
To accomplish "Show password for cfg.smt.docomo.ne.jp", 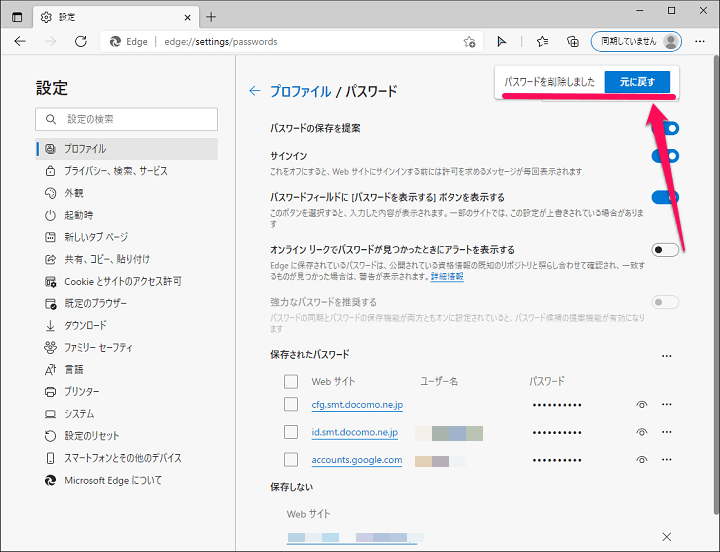I will (x=642, y=405).
